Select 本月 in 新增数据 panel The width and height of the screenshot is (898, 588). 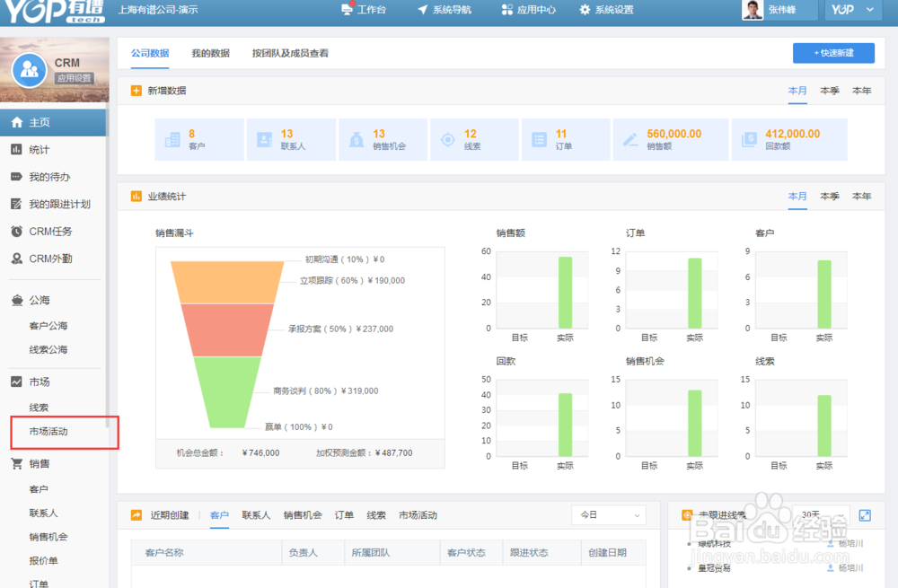click(797, 91)
